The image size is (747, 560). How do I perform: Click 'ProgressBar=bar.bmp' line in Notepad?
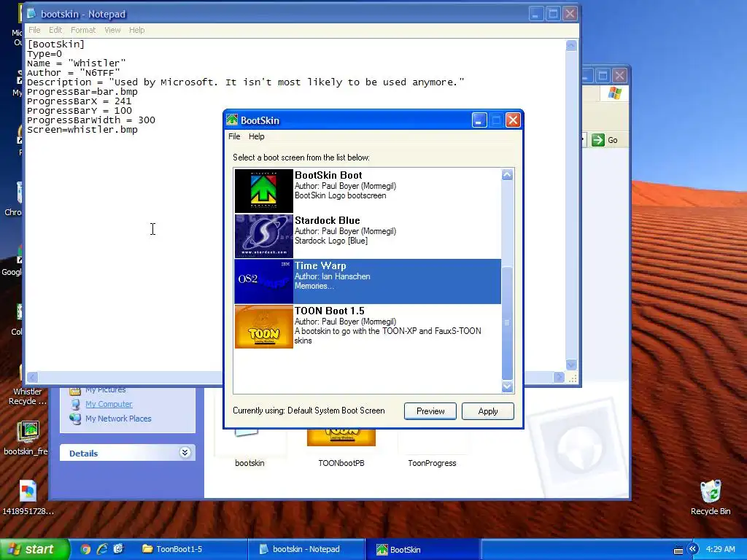(82, 91)
